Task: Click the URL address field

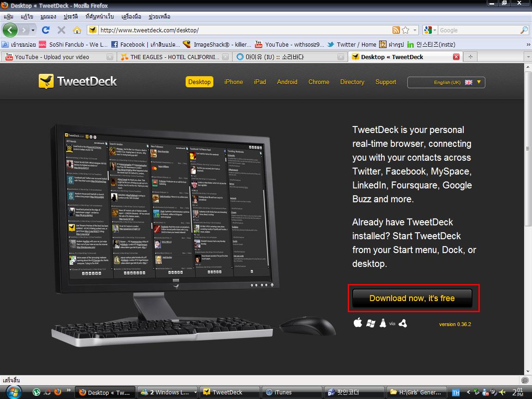Action: [x=244, y=30]
